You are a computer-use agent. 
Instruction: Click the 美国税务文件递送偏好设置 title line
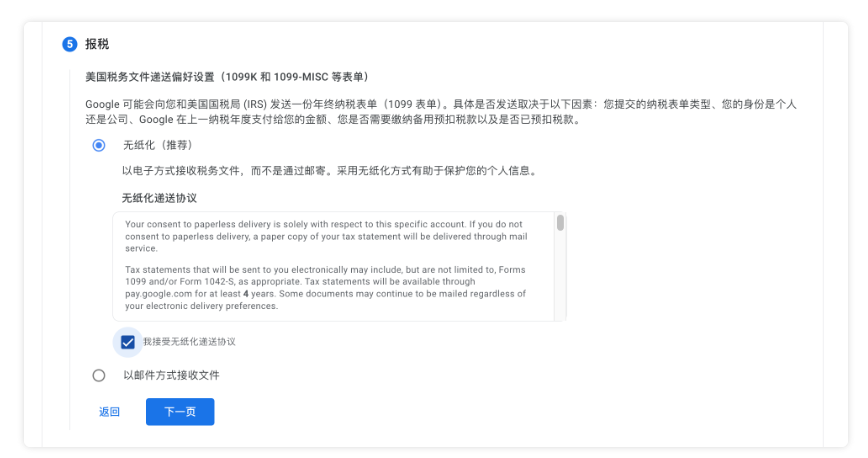click(x=226, y=77)
